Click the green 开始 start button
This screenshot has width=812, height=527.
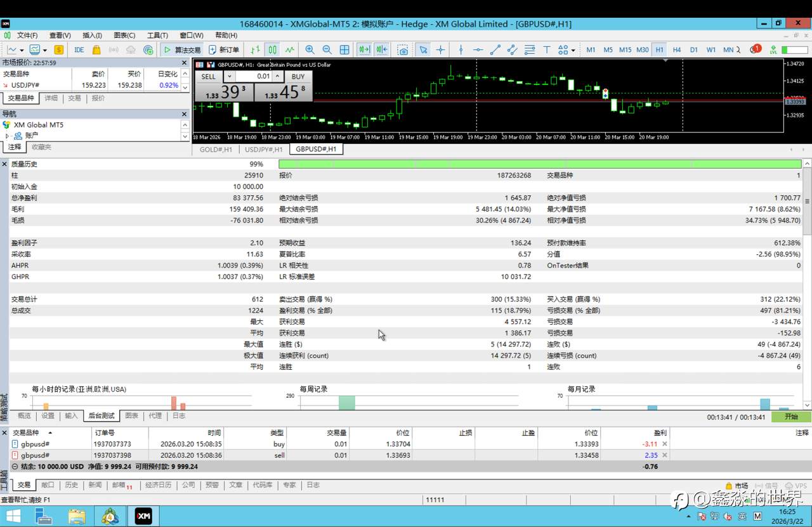[x=791, y=417]
